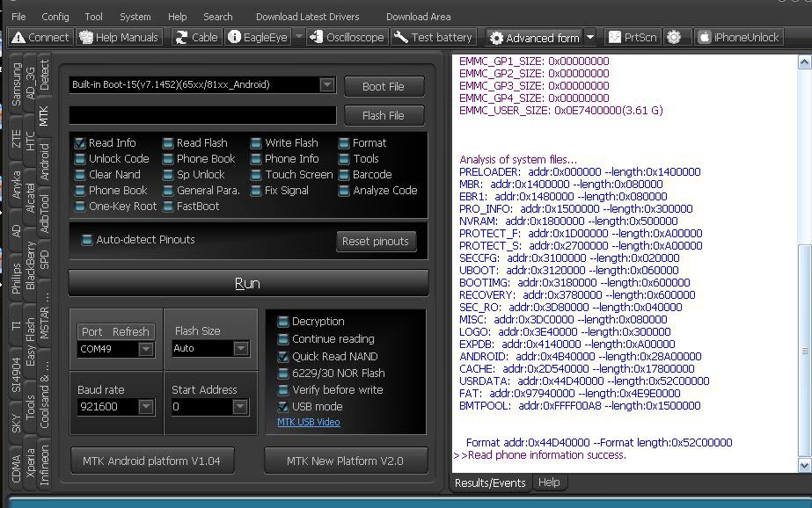Click the results log scrollbar thumb

[804, 351]
